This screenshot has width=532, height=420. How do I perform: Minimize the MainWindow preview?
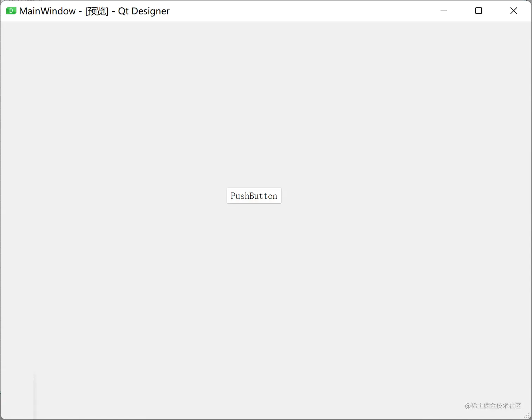tap(444, 11)
